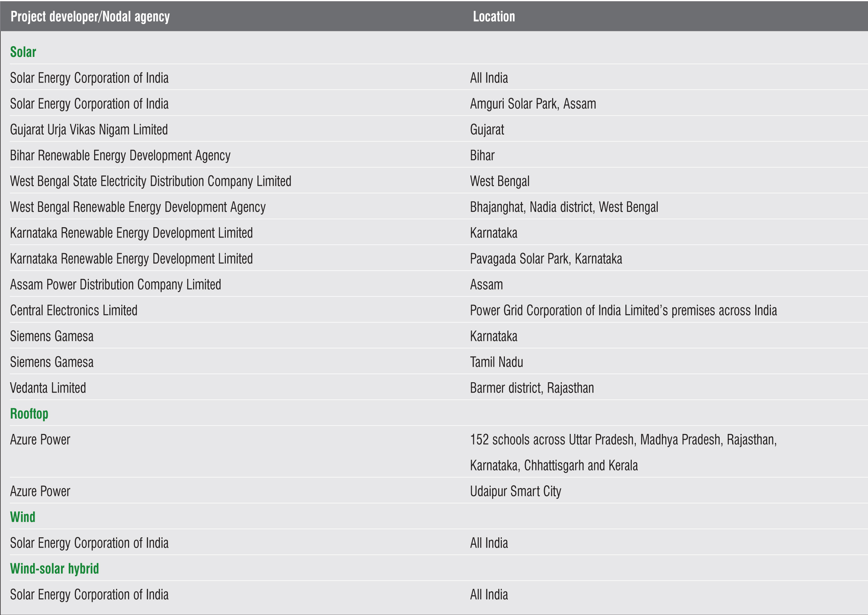Select 'Vedanta Limited' developer entry
The width and height of the screenshot is (868, 615).
point(48,388)
